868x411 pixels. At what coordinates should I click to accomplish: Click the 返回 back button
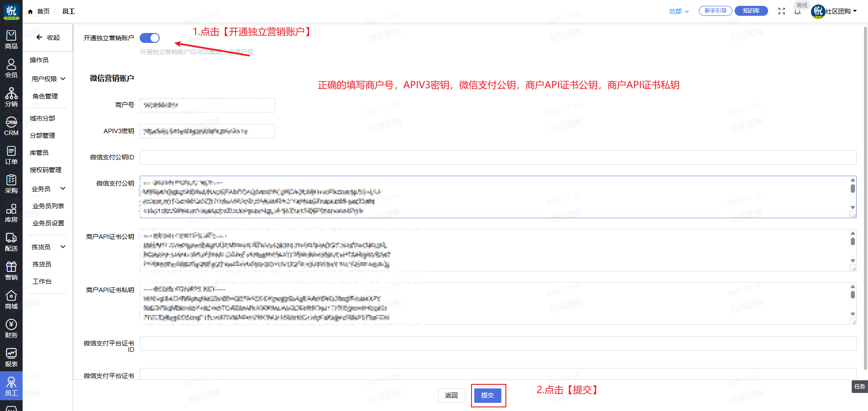[x=451, y=395]
